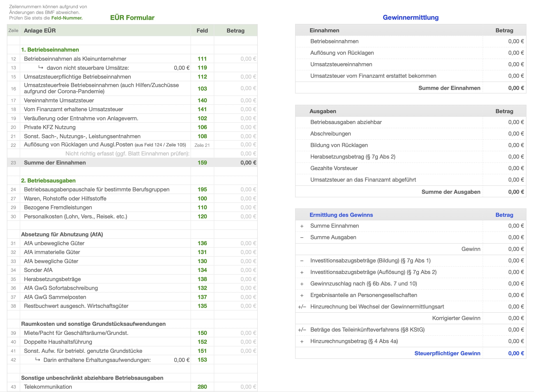Image resolution: width=534 pixels, height=392 pixels.
Task: Click the 'Zeile 21' reference cell
Action: point(202,145)
